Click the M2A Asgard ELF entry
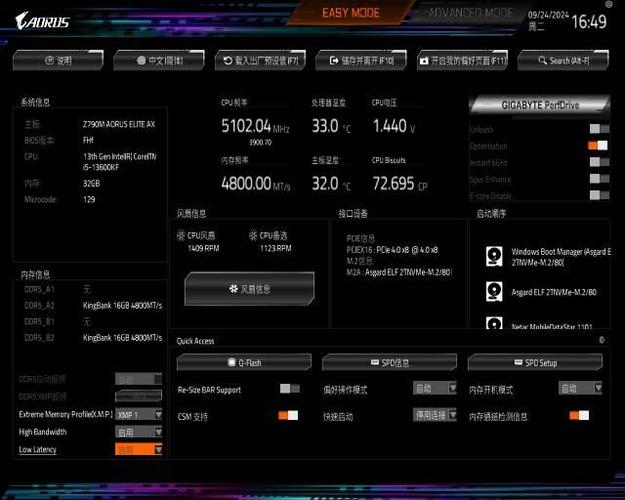The image size is (625, 500). click(399, 272)
